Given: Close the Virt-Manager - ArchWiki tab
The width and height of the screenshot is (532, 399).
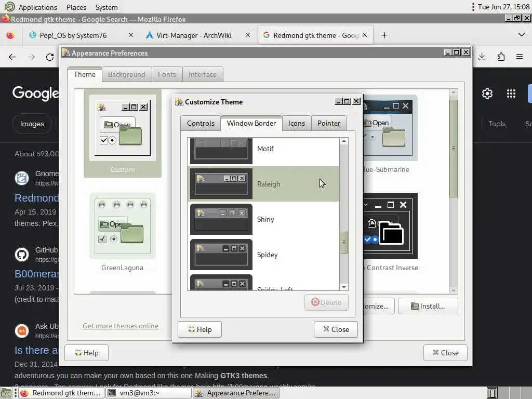Looking at the screenshot, I should pyautogui.click(x=248, y=35).
